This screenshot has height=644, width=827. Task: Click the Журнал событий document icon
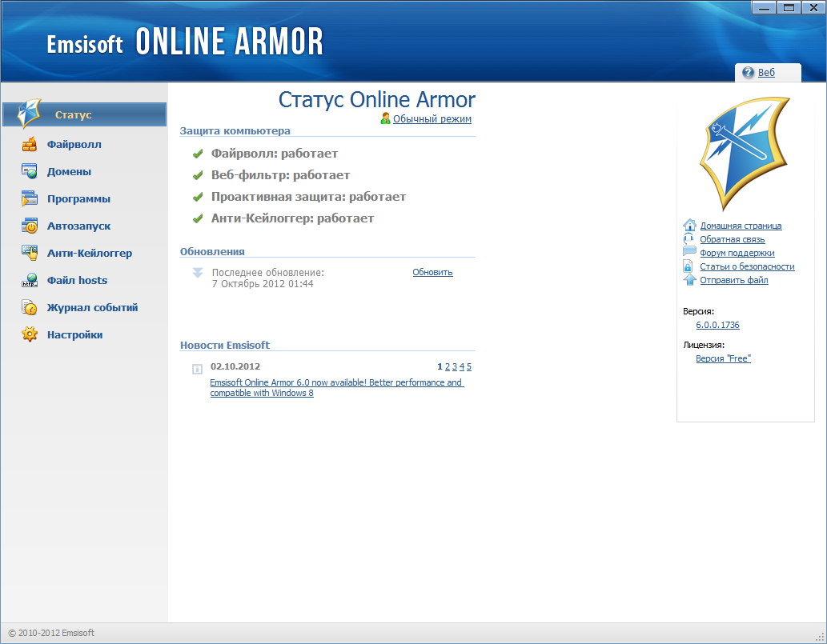coord(30,307)
